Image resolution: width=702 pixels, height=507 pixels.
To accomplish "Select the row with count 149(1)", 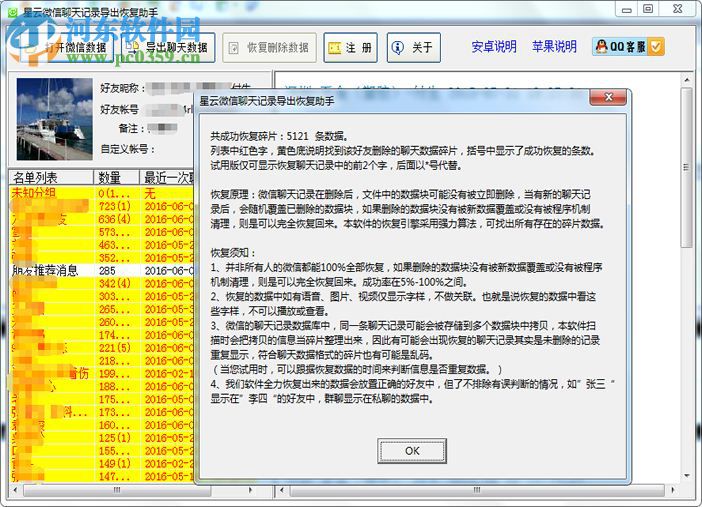I will click(102, 464).
